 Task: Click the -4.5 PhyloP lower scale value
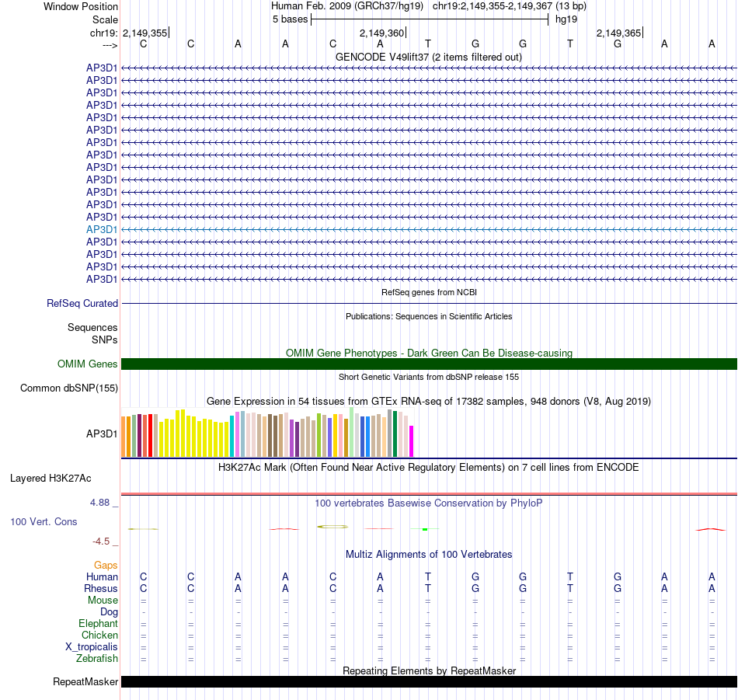tap(101, 542)
